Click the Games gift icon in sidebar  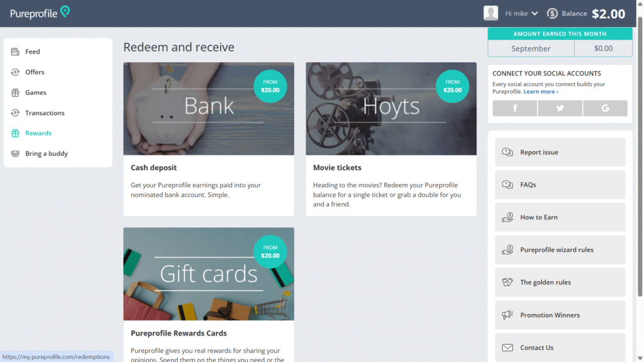(15, 92)
